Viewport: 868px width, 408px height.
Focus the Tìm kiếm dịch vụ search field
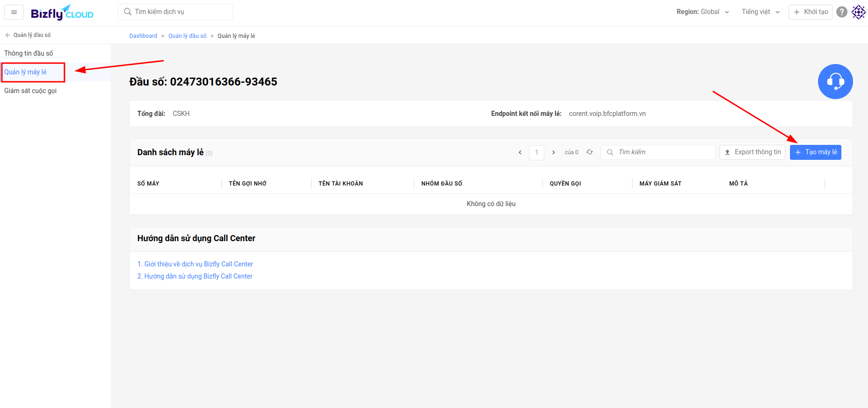[175, 12]
